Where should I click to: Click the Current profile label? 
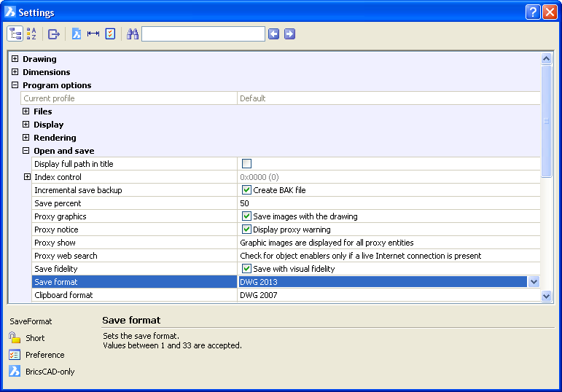pyautogui.click(x=49, y=98)
